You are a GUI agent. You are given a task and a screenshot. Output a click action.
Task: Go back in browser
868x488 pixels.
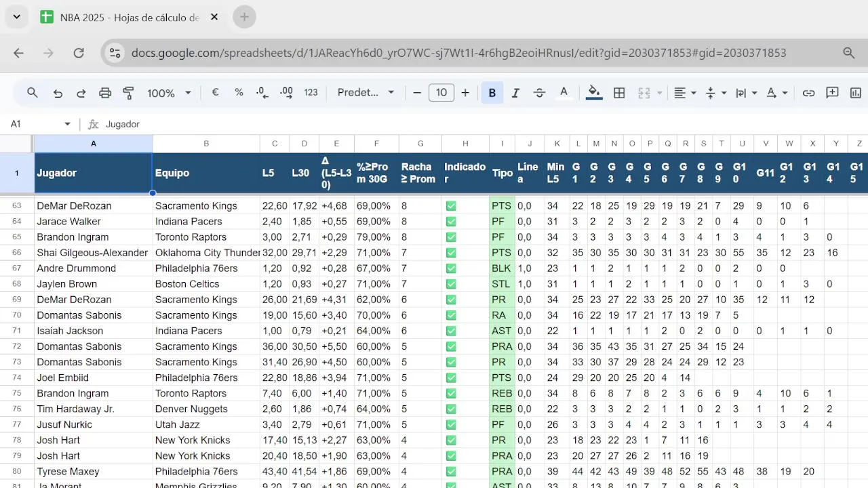pyautogui.click(x=18, y=53)
